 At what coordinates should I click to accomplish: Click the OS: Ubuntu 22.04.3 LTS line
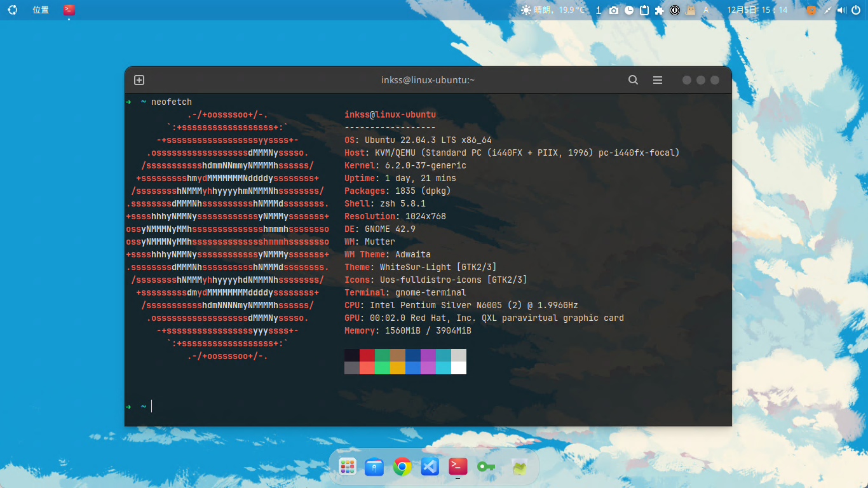click(x=418, y=140)
